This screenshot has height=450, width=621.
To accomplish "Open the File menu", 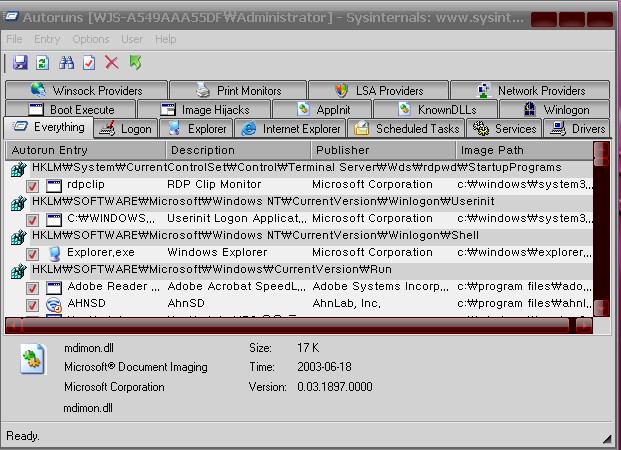I will pyautogui.click(x=14, y=39).
